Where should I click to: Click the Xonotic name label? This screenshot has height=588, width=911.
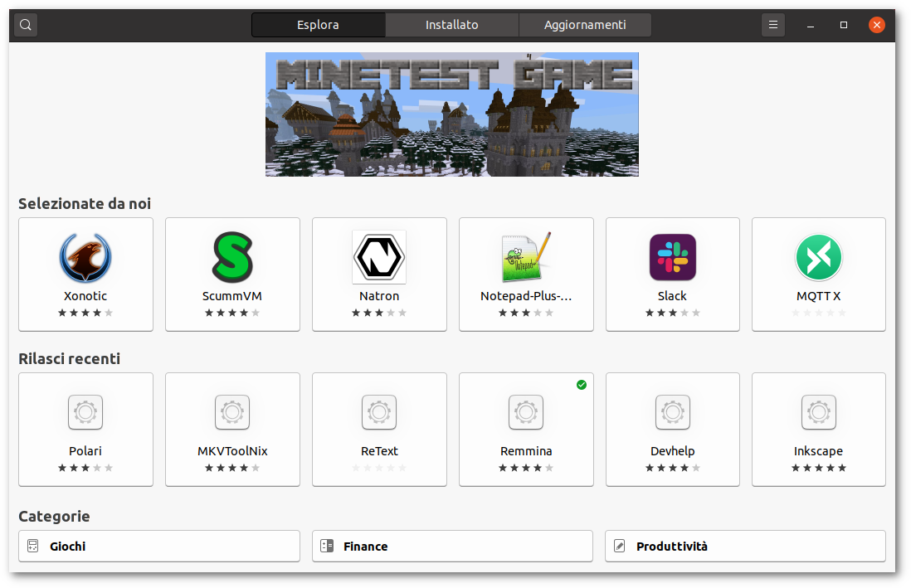click(x=85, y=296)
